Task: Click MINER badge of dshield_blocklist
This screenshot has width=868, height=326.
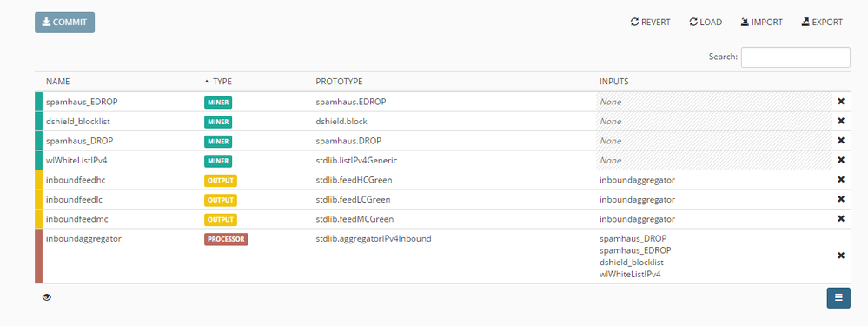Action: pyautogui.click(x=218, y=122)
